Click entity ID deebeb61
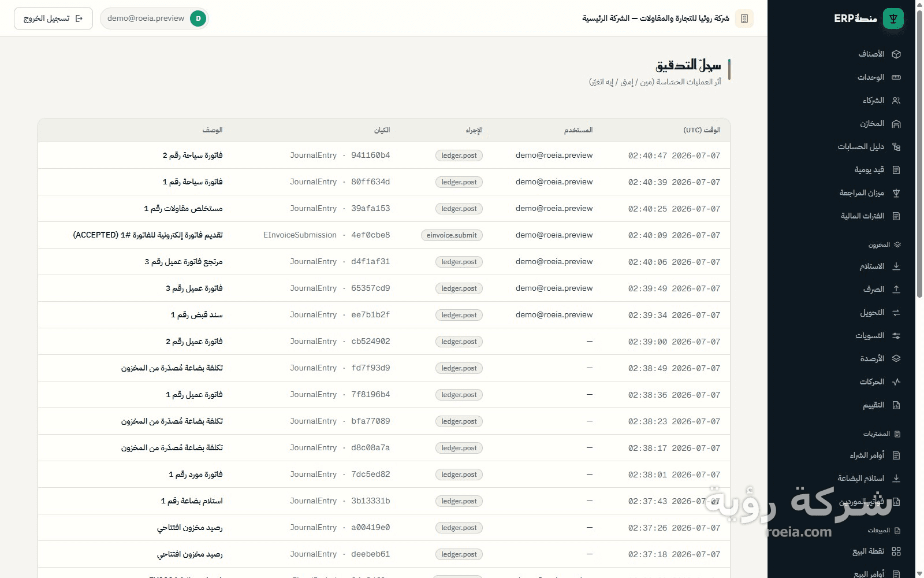Screen dimensions: 924x578 (x=371, y=554)
